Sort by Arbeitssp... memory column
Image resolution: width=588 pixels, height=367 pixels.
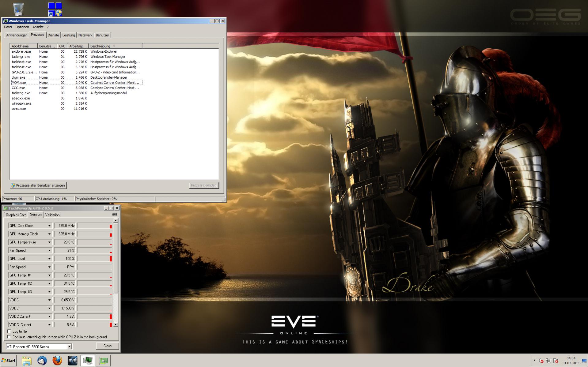78,46
